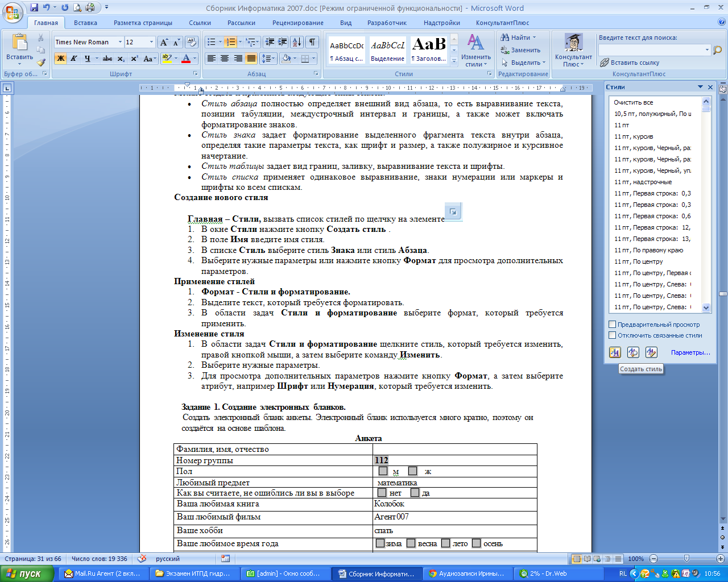Click the search magnifier in КонсультантПлюс

coord(717,50)
